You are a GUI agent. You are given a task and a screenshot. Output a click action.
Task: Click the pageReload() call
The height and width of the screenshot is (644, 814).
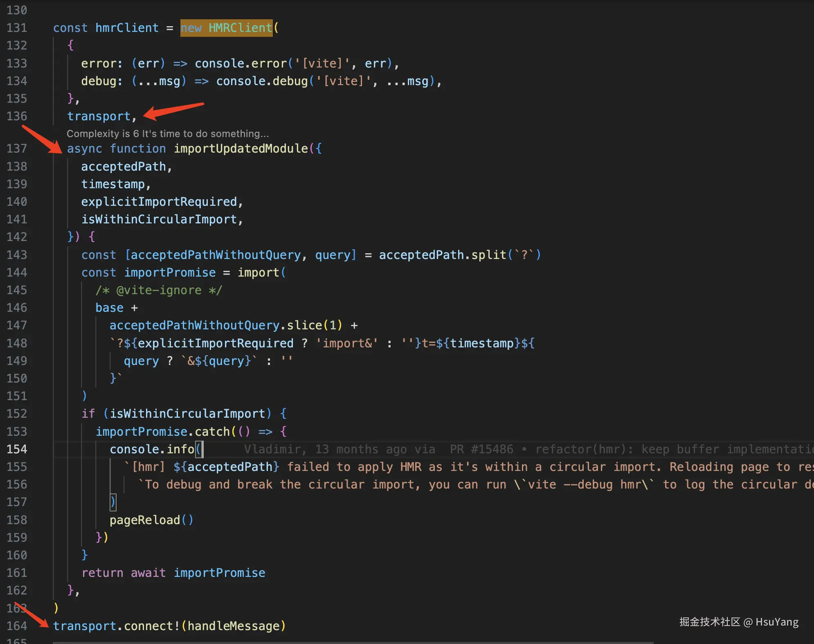151,520
